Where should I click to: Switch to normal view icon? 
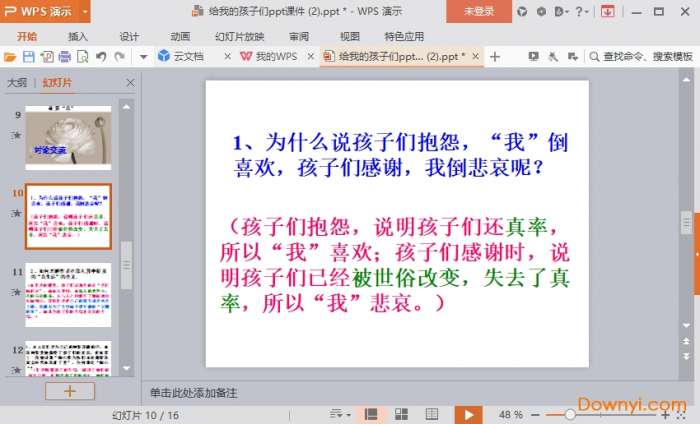(x=371, y=415)
